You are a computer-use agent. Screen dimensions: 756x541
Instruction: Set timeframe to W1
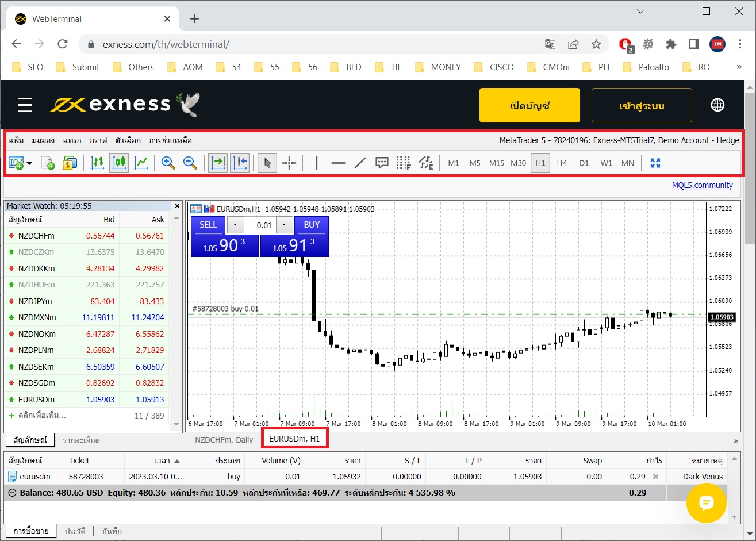606,163
